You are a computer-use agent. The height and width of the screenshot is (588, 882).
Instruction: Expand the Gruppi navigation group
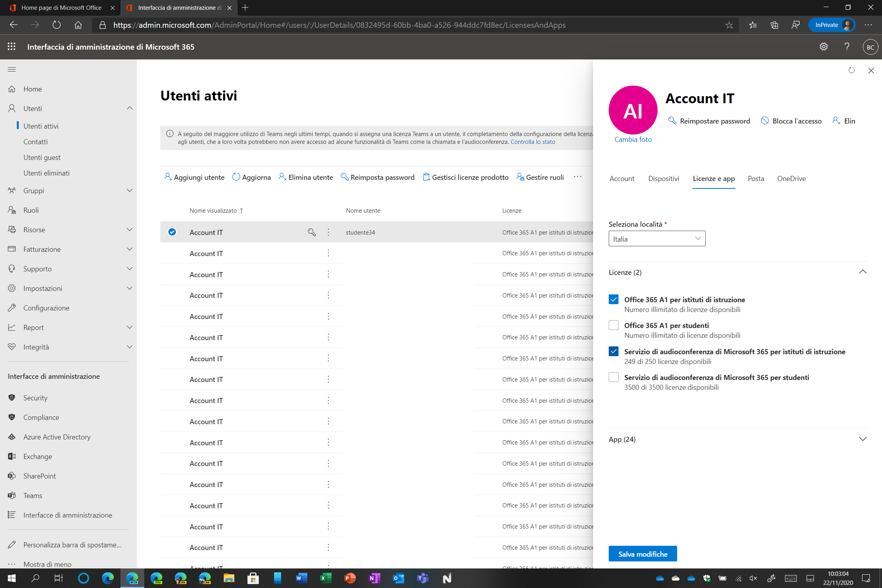pos(129,190)
